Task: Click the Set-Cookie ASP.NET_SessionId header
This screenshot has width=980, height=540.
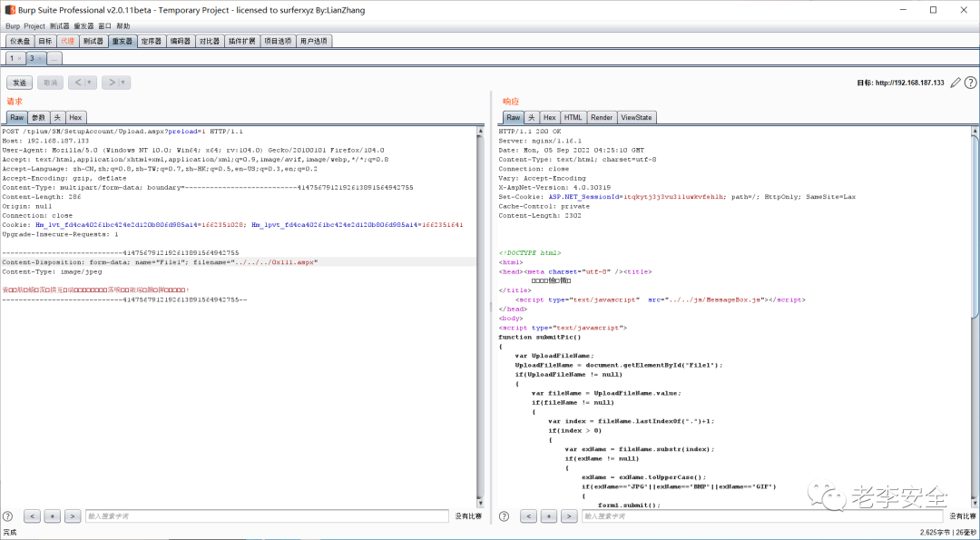Action: point(677,197)
